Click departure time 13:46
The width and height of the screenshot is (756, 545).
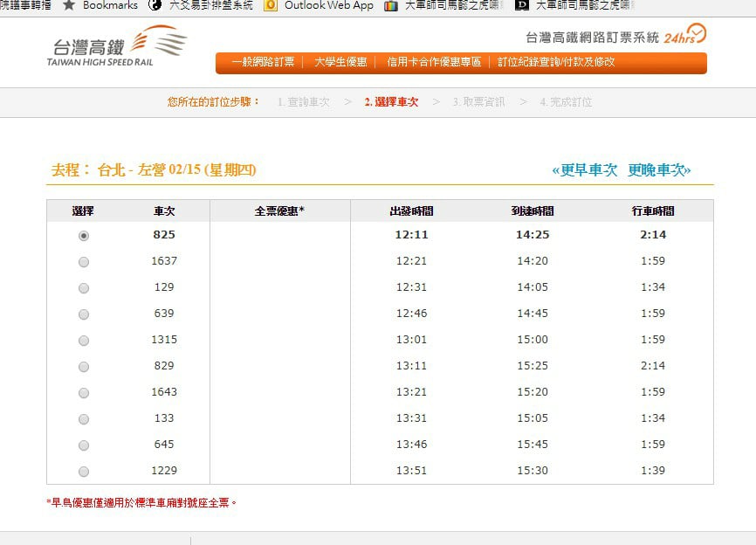pyautogui.click(x=411, y=445)
